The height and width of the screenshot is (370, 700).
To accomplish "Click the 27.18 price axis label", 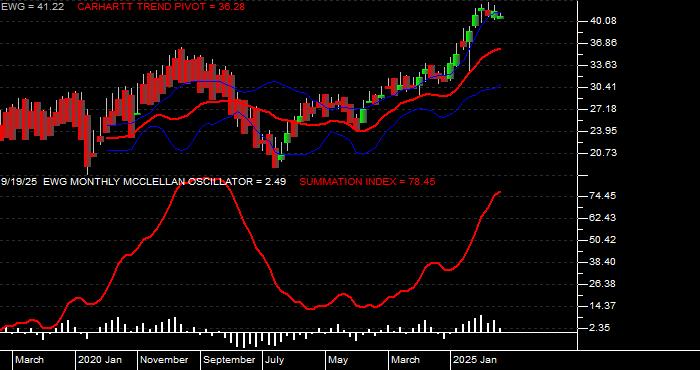I will coord(603,109).
